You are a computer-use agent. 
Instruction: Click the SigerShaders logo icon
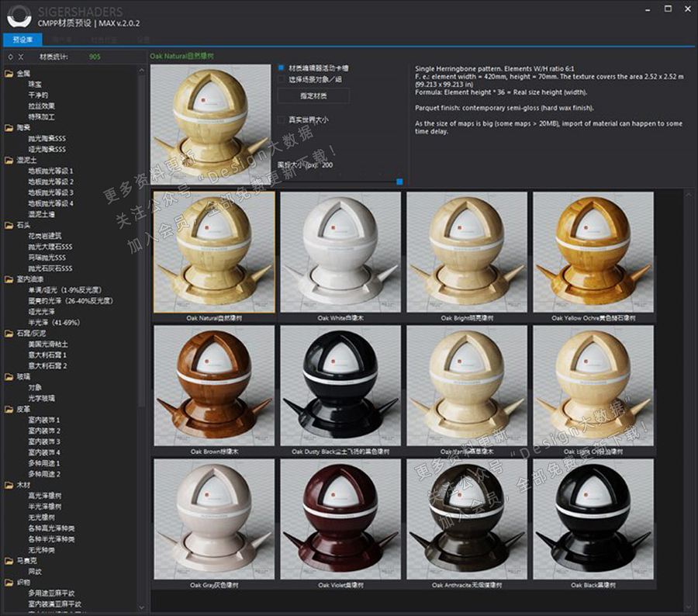17,17
